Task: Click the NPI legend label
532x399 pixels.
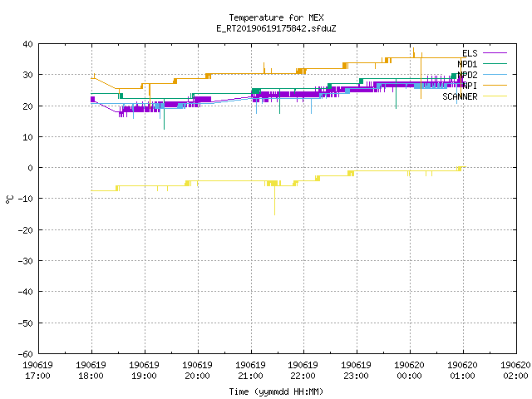Action: tap(470, 86)
